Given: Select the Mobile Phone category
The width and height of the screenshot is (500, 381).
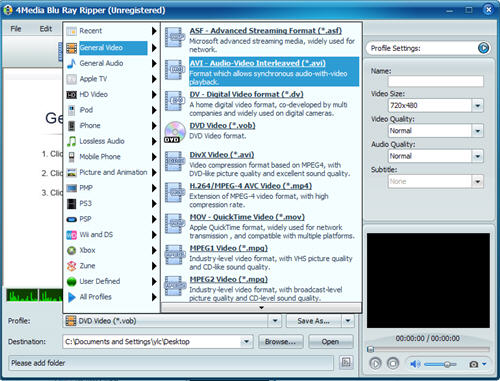Looking at the screenshot, I should [111, 157].
